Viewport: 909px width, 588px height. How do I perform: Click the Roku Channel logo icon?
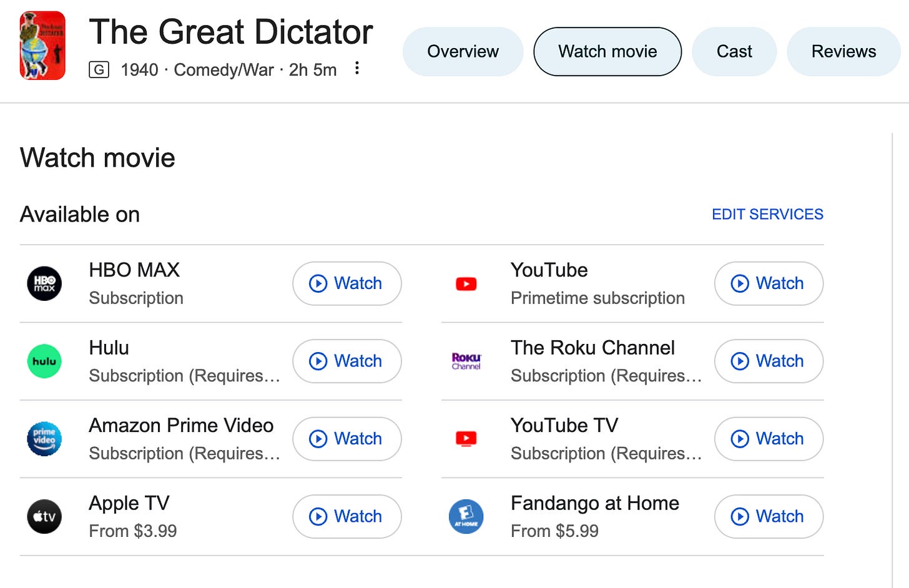click(x=466, y=361)
